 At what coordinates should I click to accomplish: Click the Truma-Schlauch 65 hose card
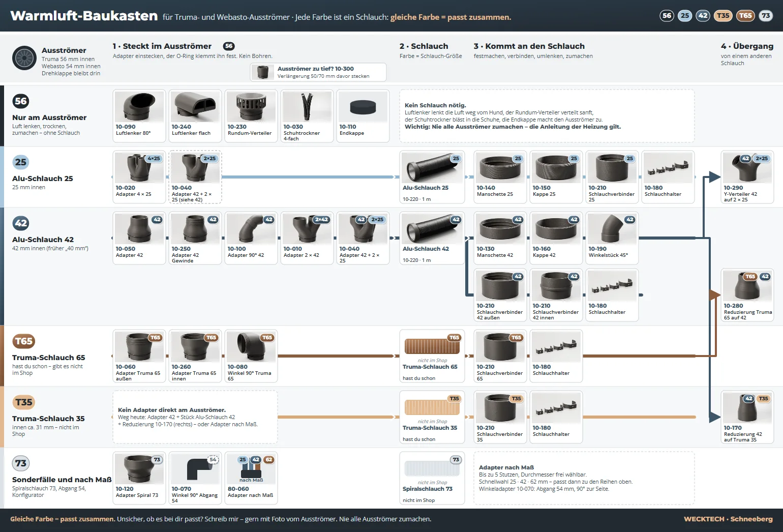[432, 356]
